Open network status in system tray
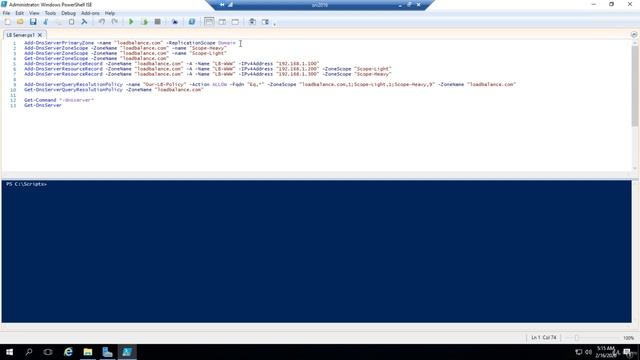The width and height of the screenshot is (640, 360). 578,352
